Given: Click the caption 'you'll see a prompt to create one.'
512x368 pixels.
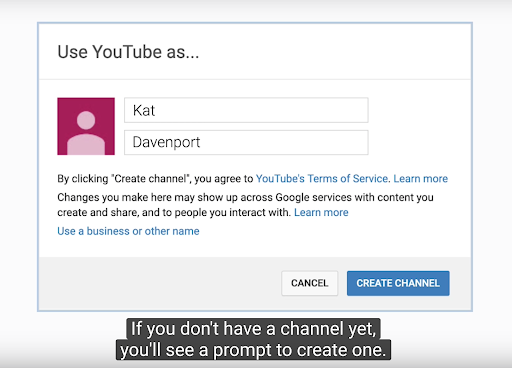Looking at the screenshot, I should 253,350.
